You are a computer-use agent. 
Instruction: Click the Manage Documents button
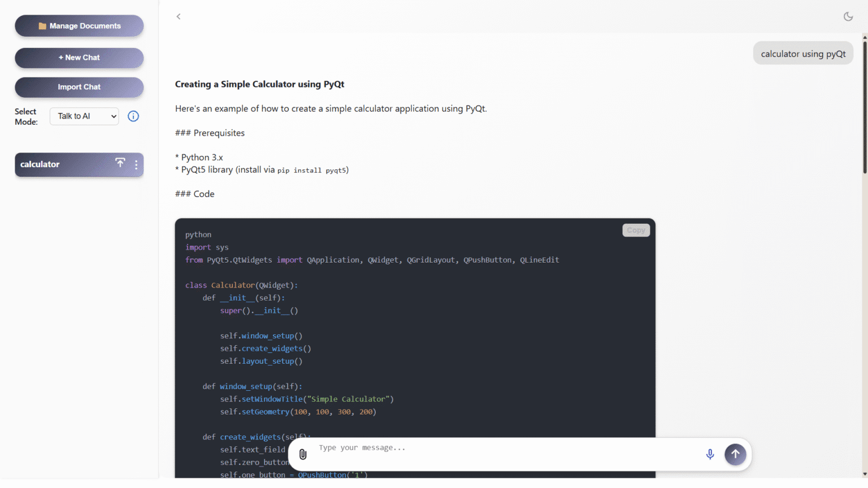79,25
